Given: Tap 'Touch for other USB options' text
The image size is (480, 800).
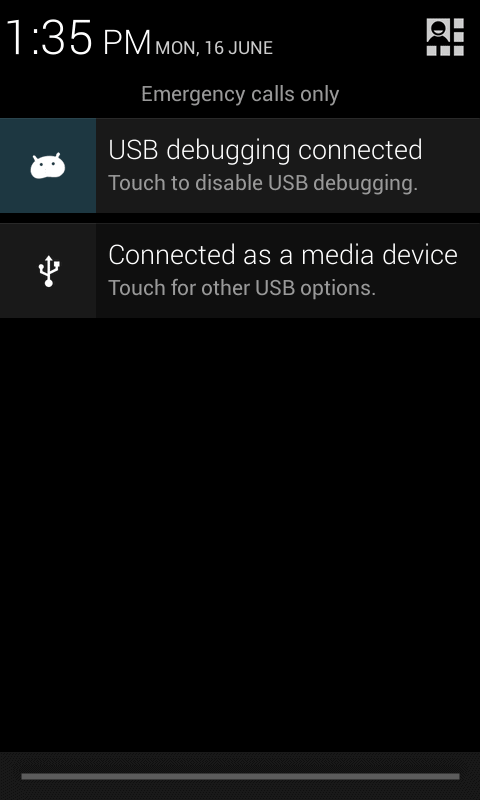Looking at the screenshot, I should pos(242,288).
